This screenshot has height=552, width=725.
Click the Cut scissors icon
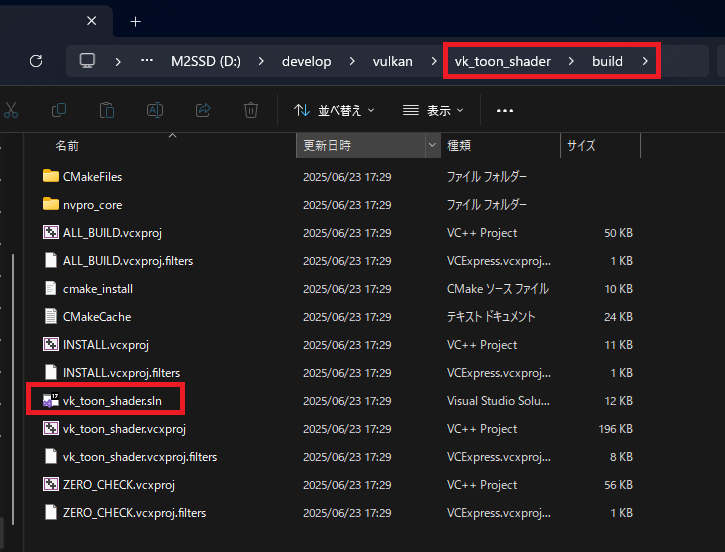pyautogui.click(x=11, y=110)
